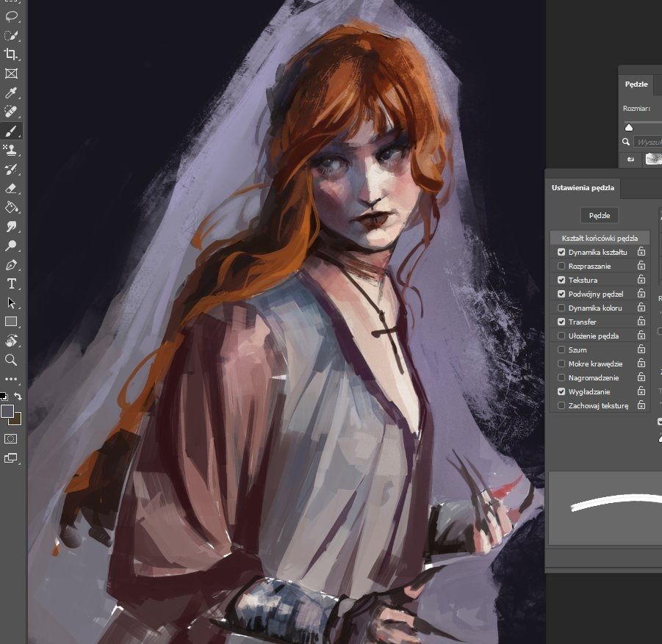Switch to the Eraser tool
This screenshot has height=644, width=662.
11,188
